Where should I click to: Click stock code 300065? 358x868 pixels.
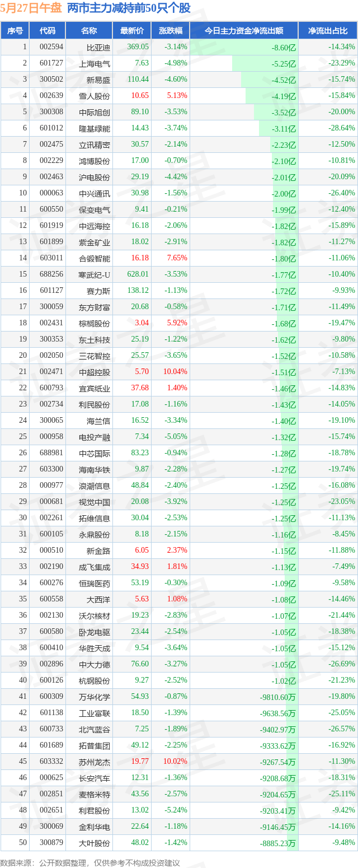[x=51, y=421]
